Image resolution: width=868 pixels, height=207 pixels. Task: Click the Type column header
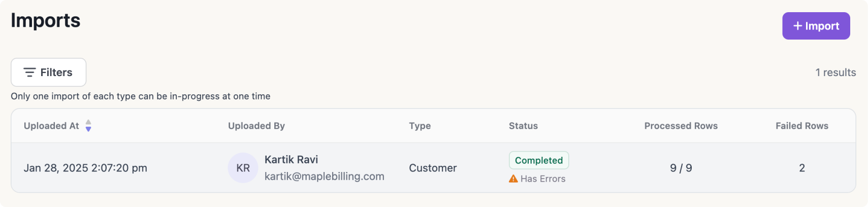420,126
